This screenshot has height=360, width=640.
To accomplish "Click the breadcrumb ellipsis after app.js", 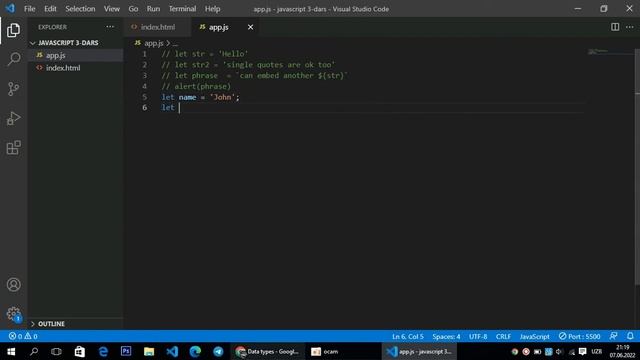I will pos(175,43).
